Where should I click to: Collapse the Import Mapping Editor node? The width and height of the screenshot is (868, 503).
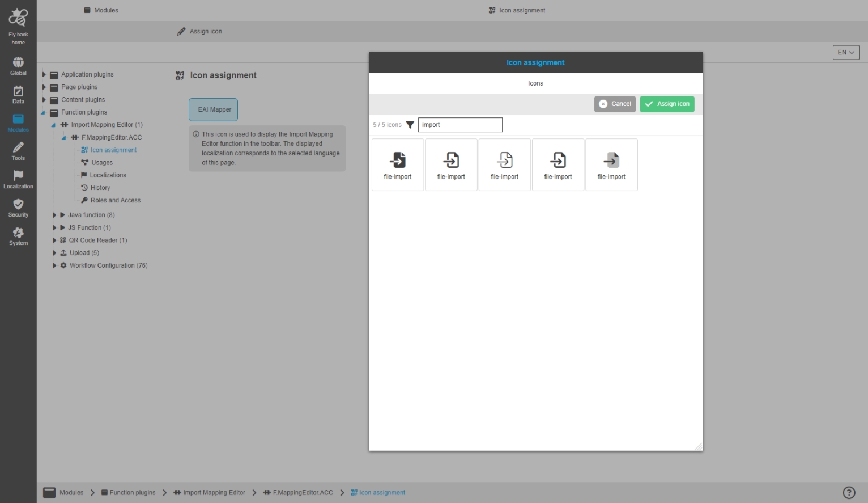pos(53,125)
